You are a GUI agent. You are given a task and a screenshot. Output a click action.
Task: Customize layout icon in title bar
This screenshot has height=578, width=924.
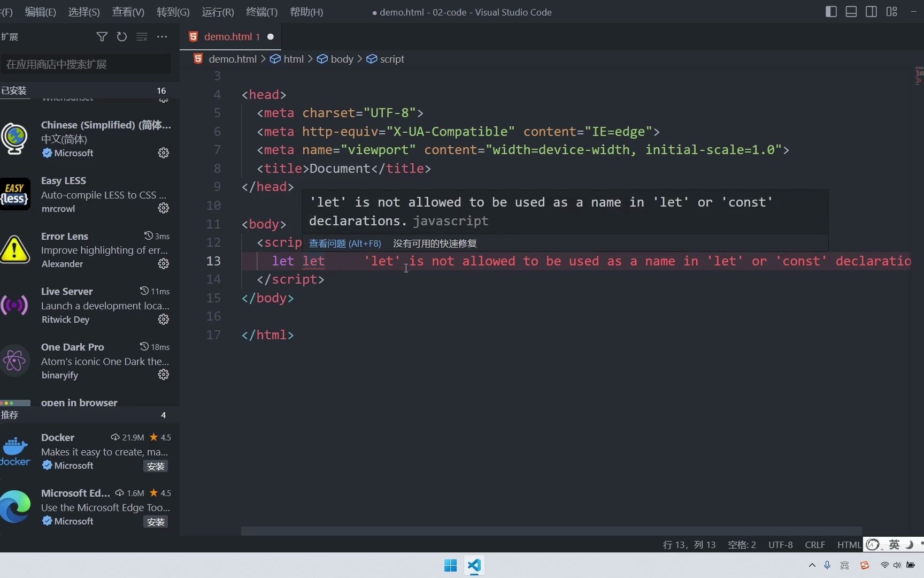click(891, 12)
